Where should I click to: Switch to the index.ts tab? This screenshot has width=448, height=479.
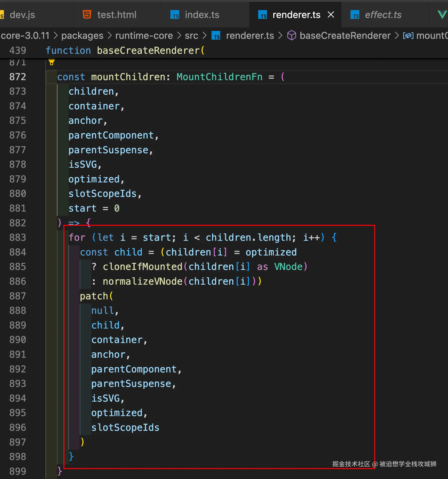[202, 15]
